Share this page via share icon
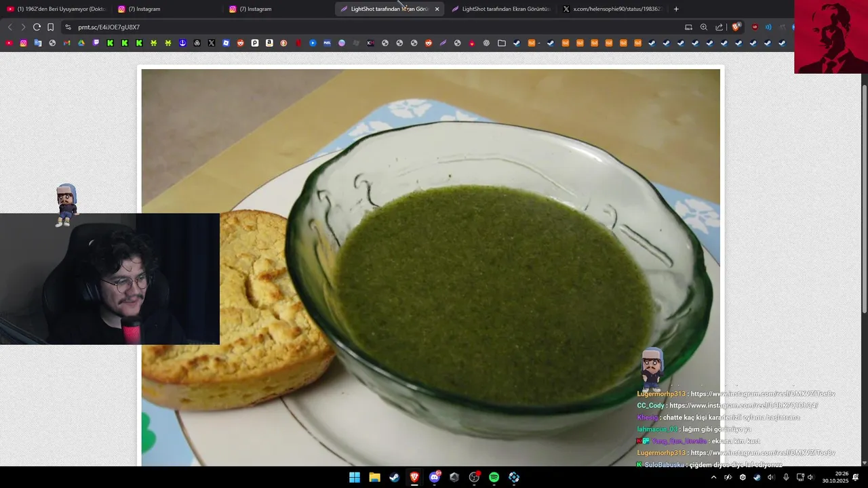 (x=719, y=27)
